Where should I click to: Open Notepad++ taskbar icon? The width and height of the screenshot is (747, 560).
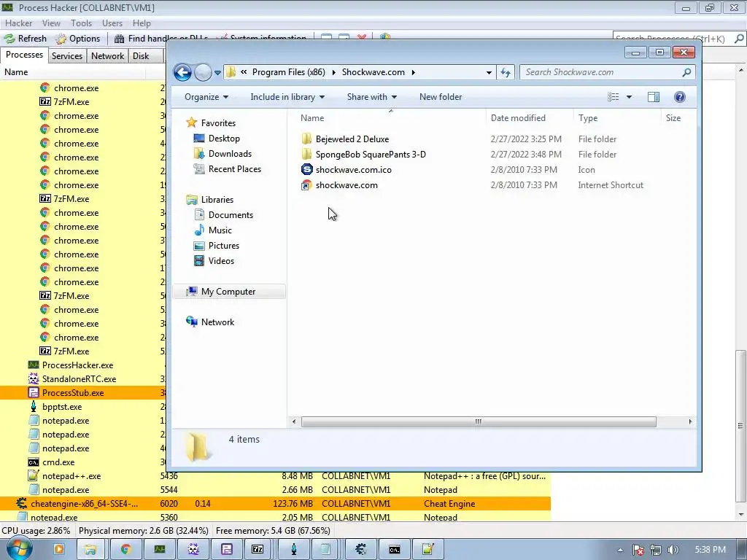tap(427, 550)
